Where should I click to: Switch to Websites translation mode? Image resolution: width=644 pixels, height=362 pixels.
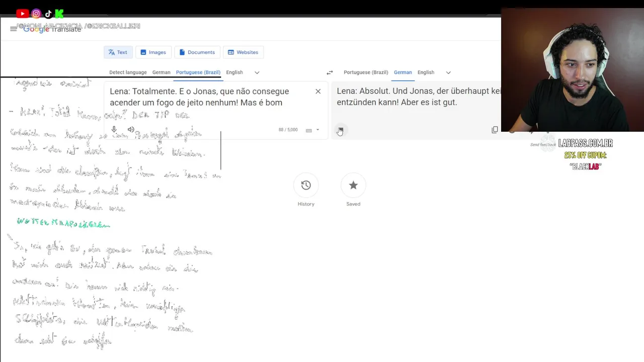243,52
